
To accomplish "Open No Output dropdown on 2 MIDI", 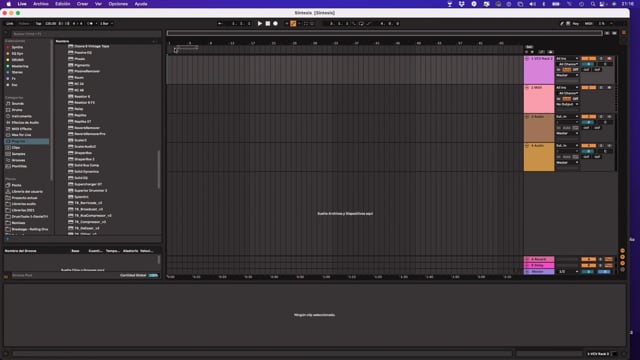I will coord(567,104).
